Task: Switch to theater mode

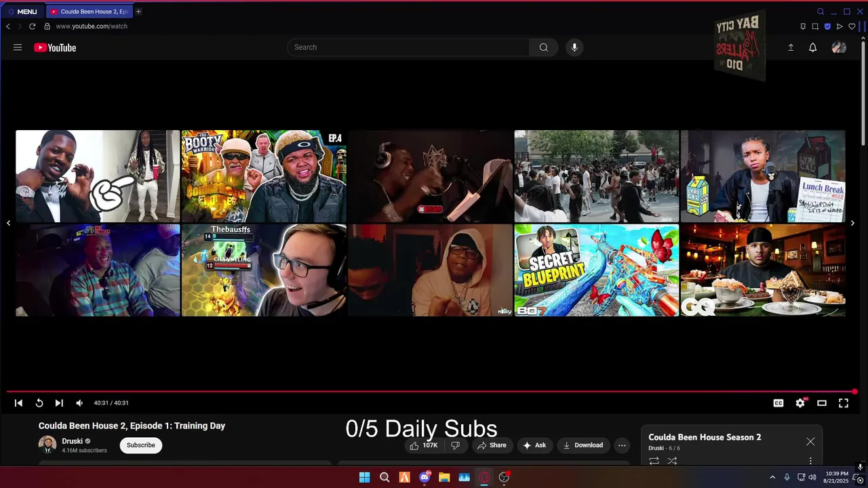Action: click(822, 403)
